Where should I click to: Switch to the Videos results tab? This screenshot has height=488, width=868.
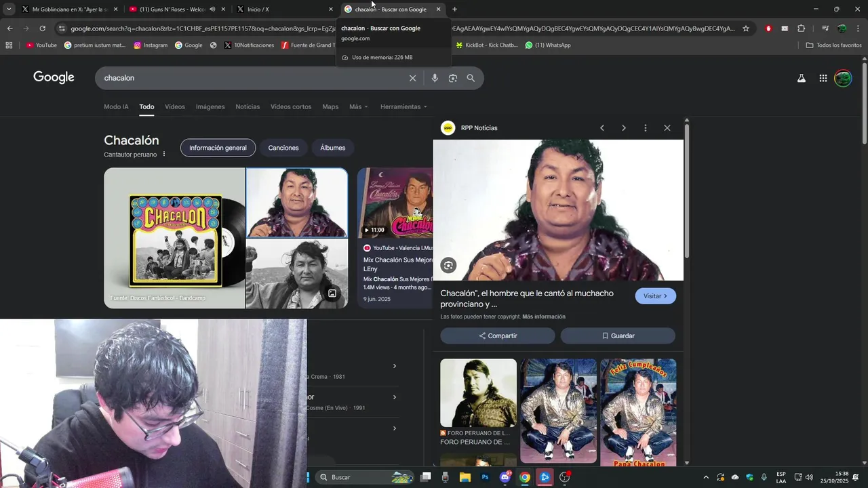pyautogui.click(x=175, y=107)
